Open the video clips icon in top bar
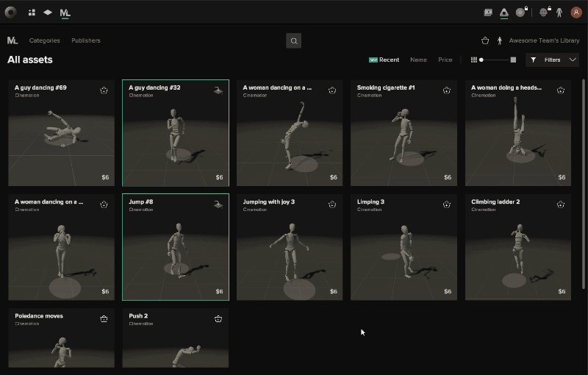The height and width of the screenshot is (375, 588). tap(488, 12)
